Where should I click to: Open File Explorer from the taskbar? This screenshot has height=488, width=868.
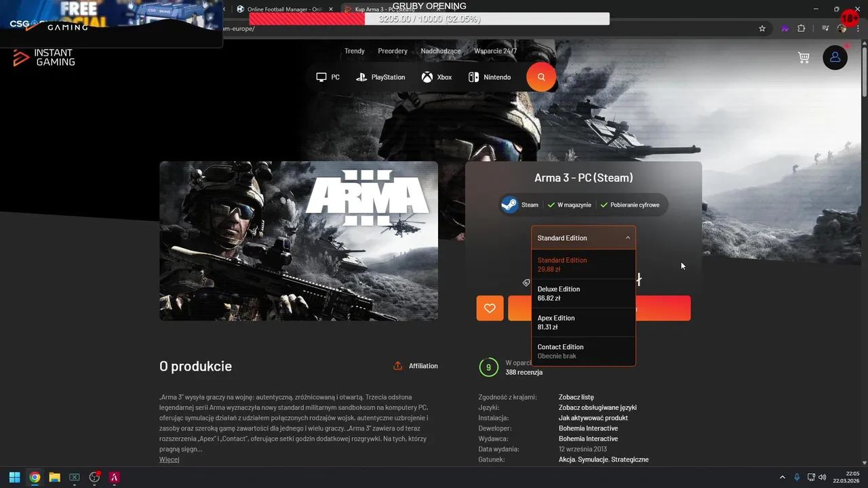tap(54, 477)
